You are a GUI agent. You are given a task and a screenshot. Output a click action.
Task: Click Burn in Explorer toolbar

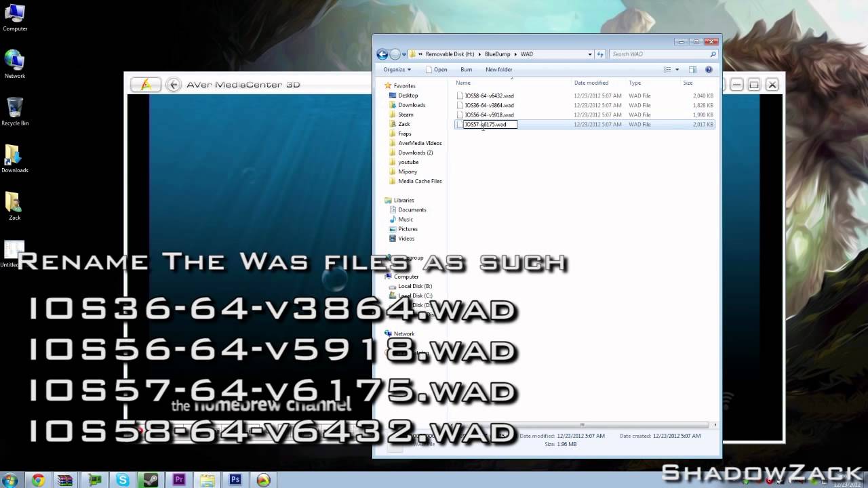point(466,69)
